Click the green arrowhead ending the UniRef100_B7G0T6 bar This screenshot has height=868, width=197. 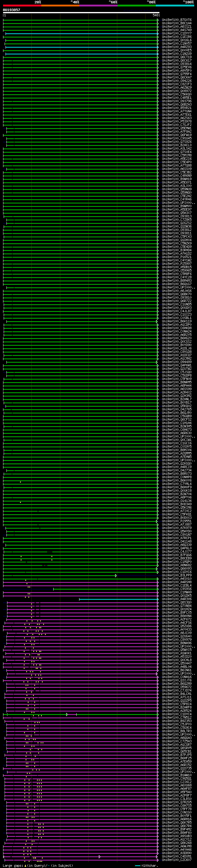tap(158, 20)
